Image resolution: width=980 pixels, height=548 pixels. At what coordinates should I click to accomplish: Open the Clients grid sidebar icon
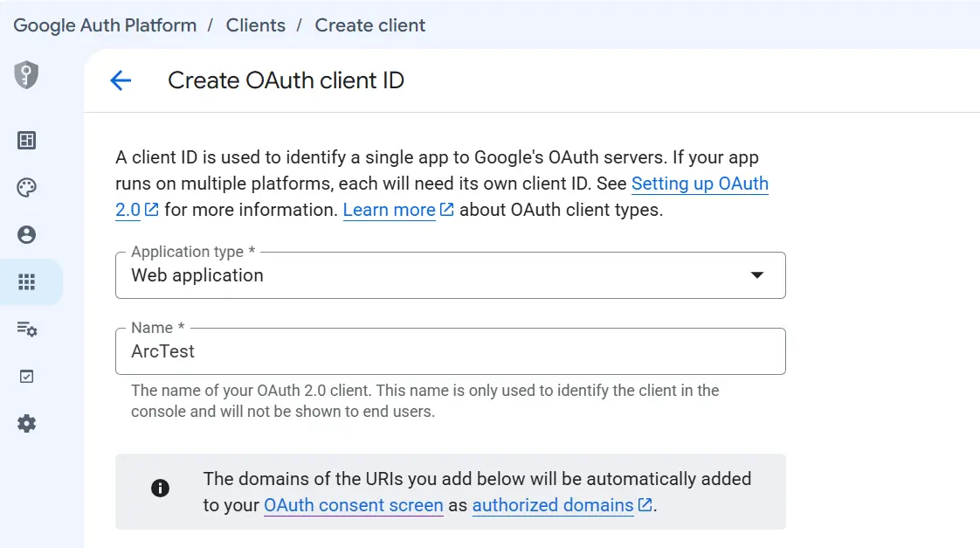(x=26, y=282)
